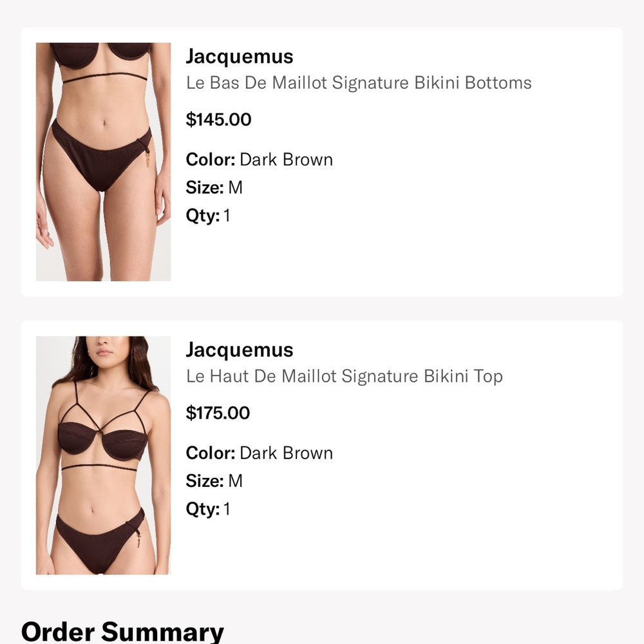
Task: Click Size M on the bikini top entry
Action: (236, 480)
